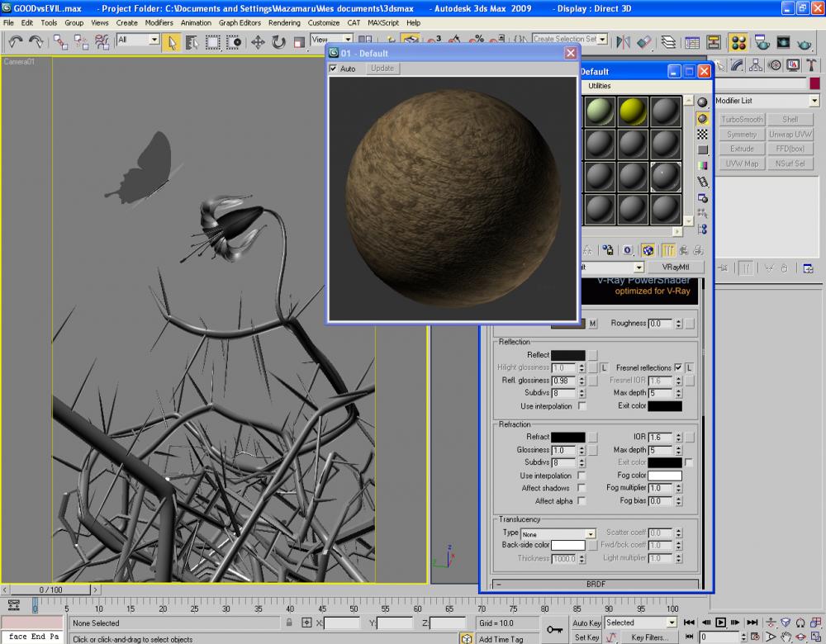Image resolution: width=826 pixels, height=644 pixels.
Task: Enable the Affect shadows checkbox
Action: coord(582,489)
